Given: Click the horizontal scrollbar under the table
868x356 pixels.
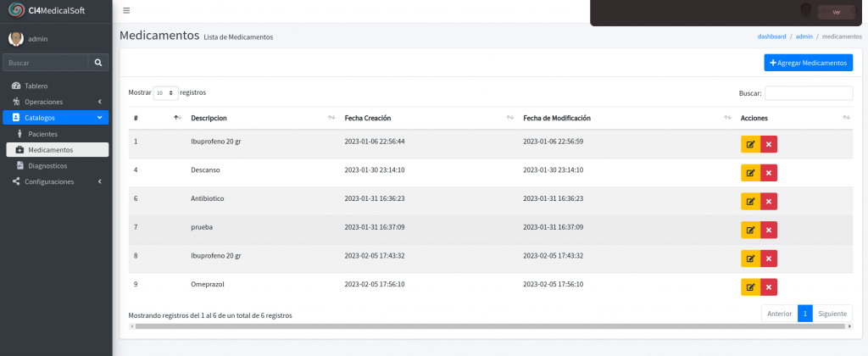Looking at the screenshot, I should point(490,325).
